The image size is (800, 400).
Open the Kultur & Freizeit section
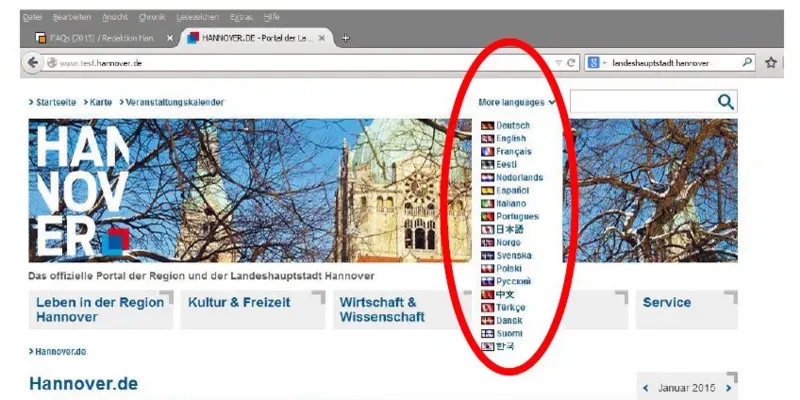pos(253,310)
